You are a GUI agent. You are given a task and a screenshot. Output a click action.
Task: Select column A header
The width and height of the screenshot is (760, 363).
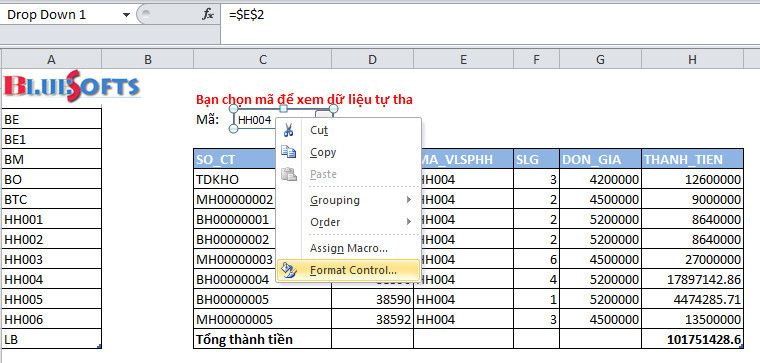pos(51,59)
